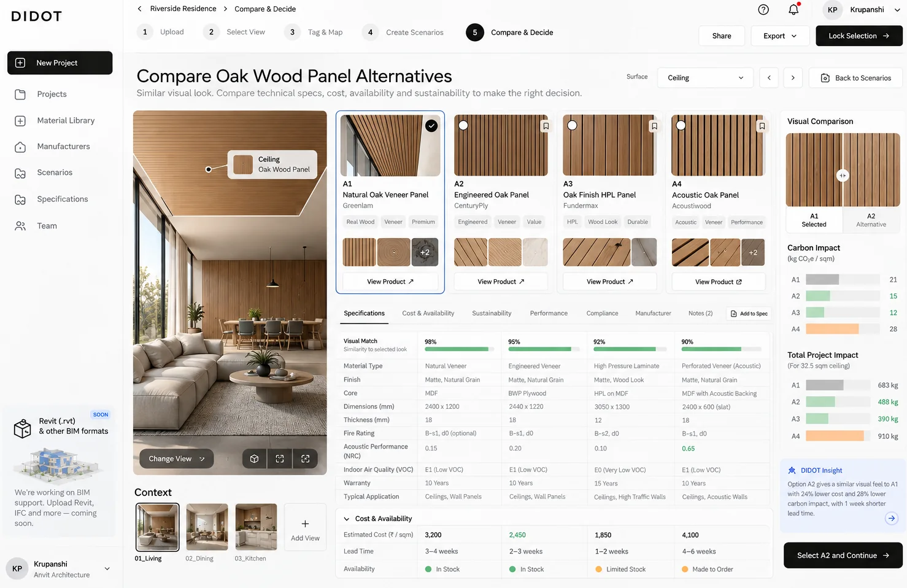The width and height of the screenshot is (907, 588).
Task: Click the fullscreen expand icon on render
Action: coord(280,458)
